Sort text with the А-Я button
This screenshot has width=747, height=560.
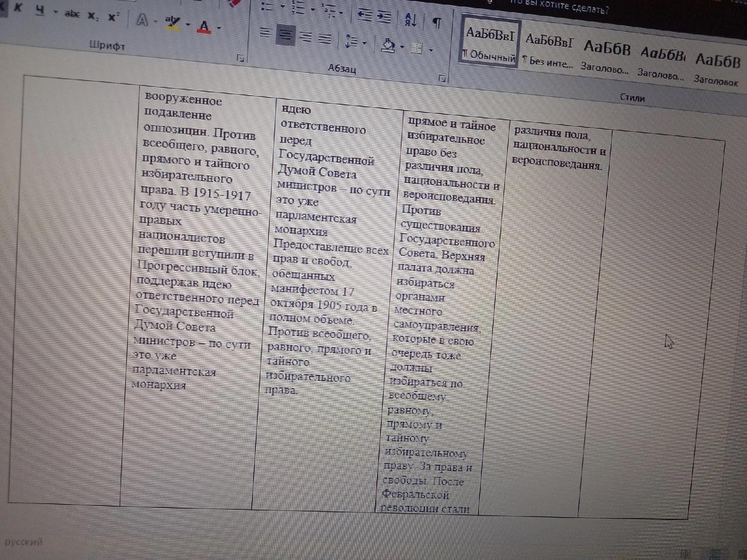point(411,20)
